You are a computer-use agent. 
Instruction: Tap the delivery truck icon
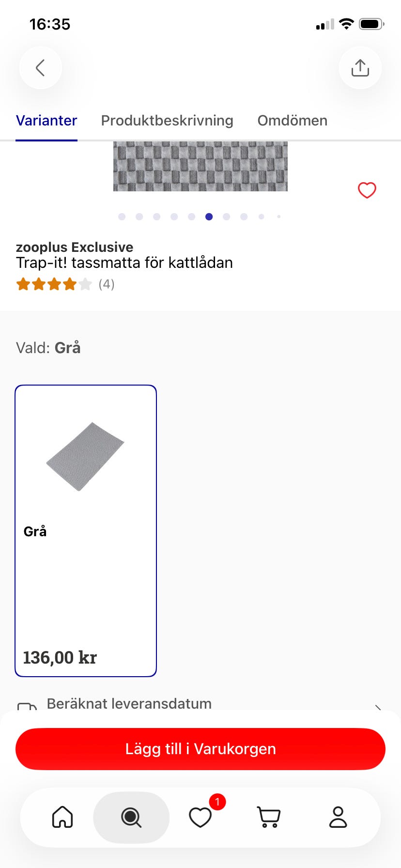coord(27,706)
